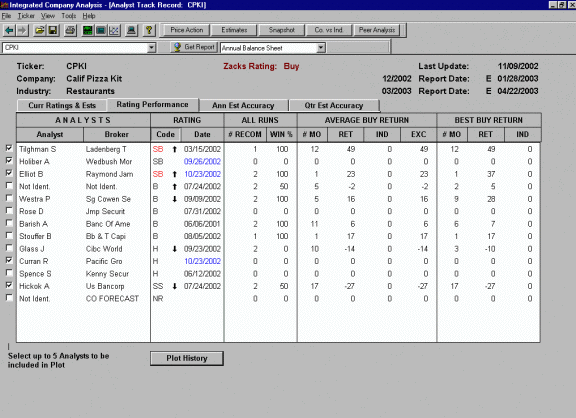Check the Spence S analyst checkbox
The height and width of the screenshot is (418, 576).
(9, 273)
